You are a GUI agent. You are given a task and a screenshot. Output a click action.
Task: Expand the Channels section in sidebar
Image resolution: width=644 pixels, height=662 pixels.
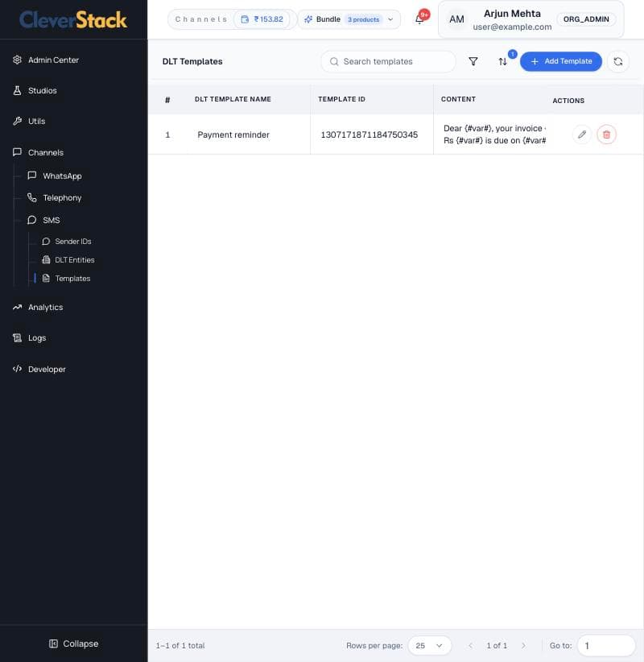46,152
